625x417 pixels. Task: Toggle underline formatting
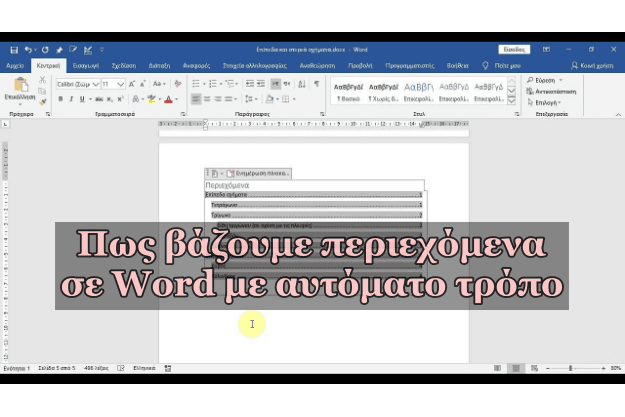pos(82,99)
